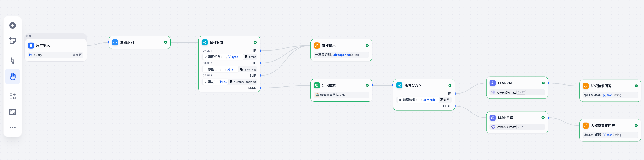Select the hand pan tool
The image size is (644, 160).
[x=12, y=76]
